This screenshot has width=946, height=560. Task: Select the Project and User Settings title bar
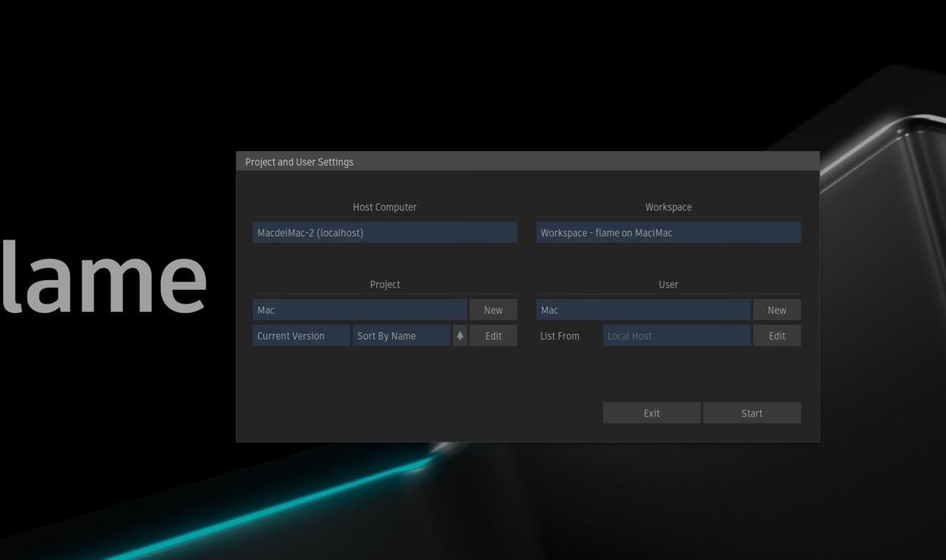point(299,160)
